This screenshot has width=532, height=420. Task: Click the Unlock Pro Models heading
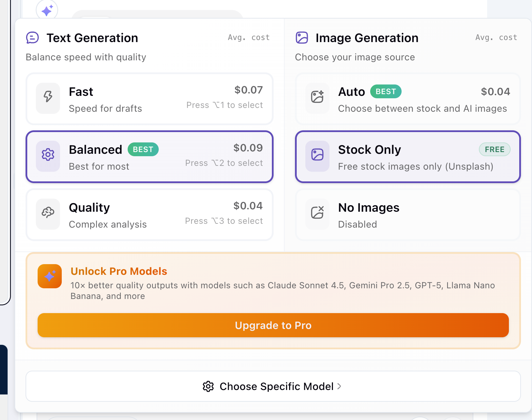119,271
